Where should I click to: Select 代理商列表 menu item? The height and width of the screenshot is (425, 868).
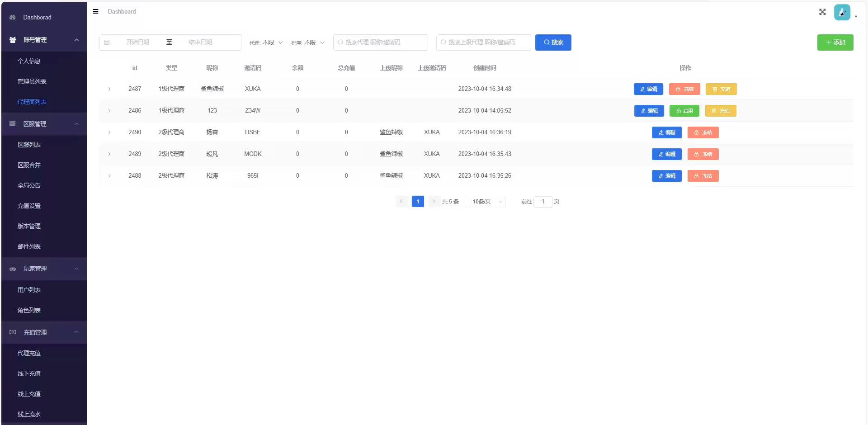pyautogui.click(x=32, y=102)
